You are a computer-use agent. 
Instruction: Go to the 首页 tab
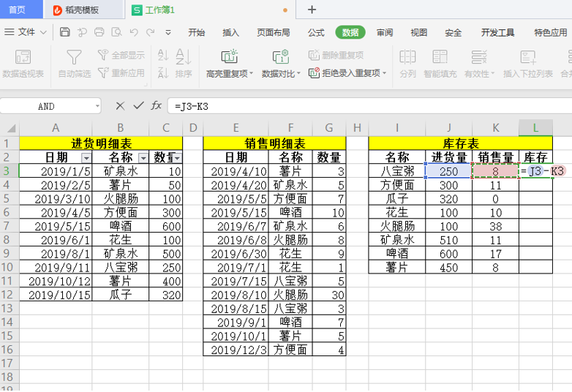click(x=21, y=10)
